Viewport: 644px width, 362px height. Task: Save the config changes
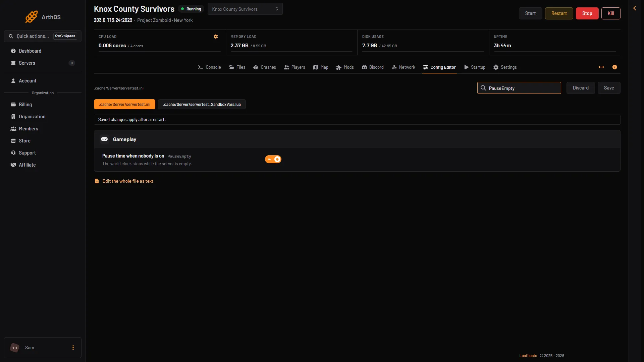(609, 88)
